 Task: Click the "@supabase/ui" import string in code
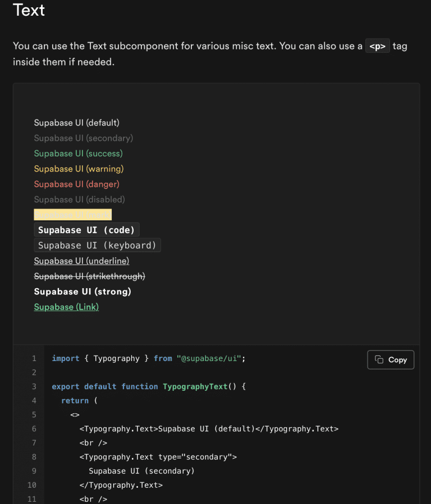[211, 359]
